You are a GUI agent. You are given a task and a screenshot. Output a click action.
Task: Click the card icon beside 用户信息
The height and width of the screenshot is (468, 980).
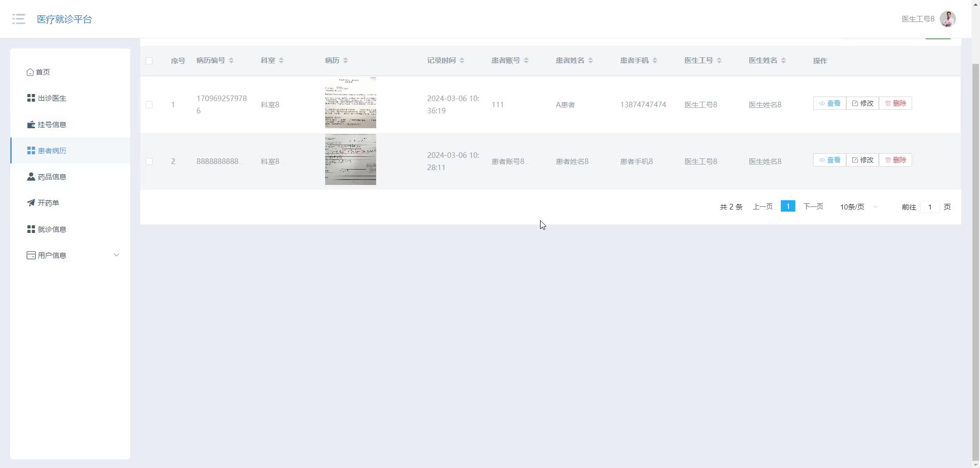click(x=31, y=255)
